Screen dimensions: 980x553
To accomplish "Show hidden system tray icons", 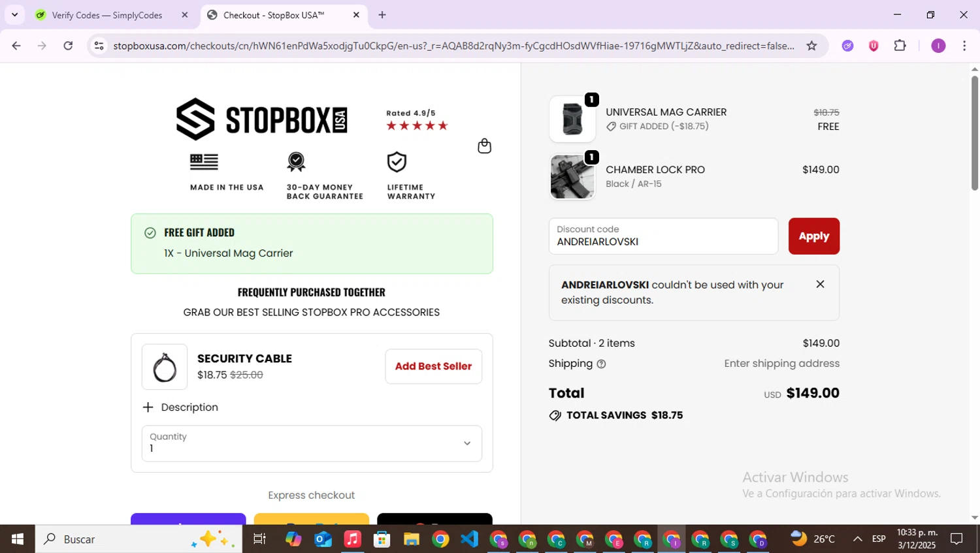I will click(x=857, y=539).
